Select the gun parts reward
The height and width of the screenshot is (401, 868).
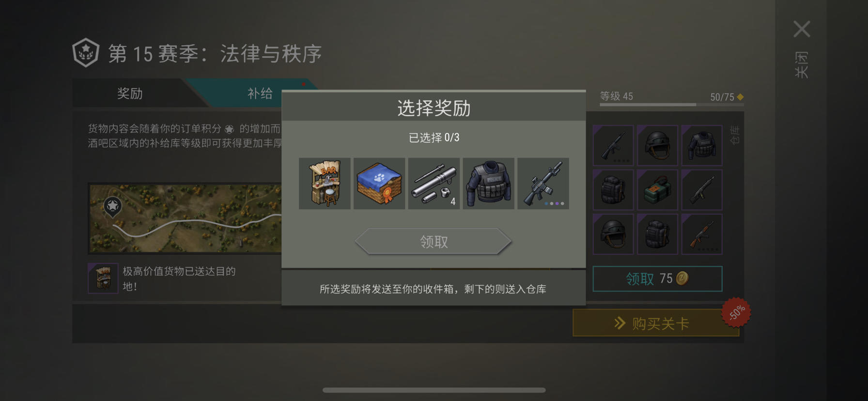[434, 184]
